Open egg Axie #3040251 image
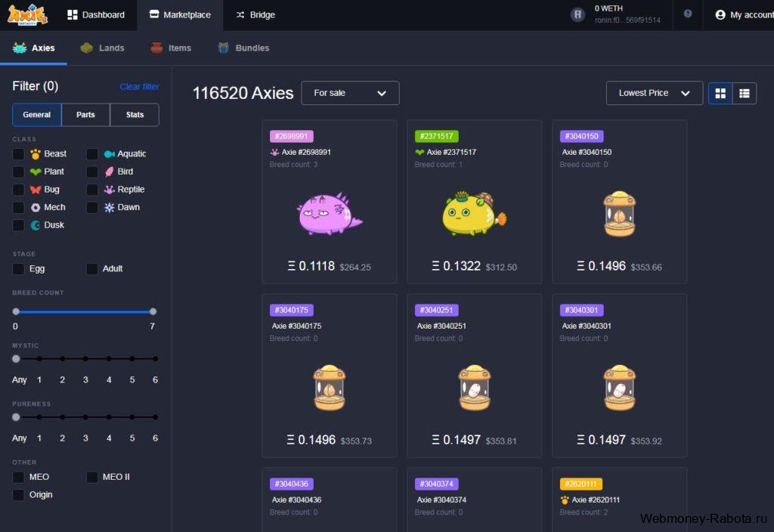Image resolution: width=774 pixels, height=532 pixels. pyautogui.click(x=475, y=388)
